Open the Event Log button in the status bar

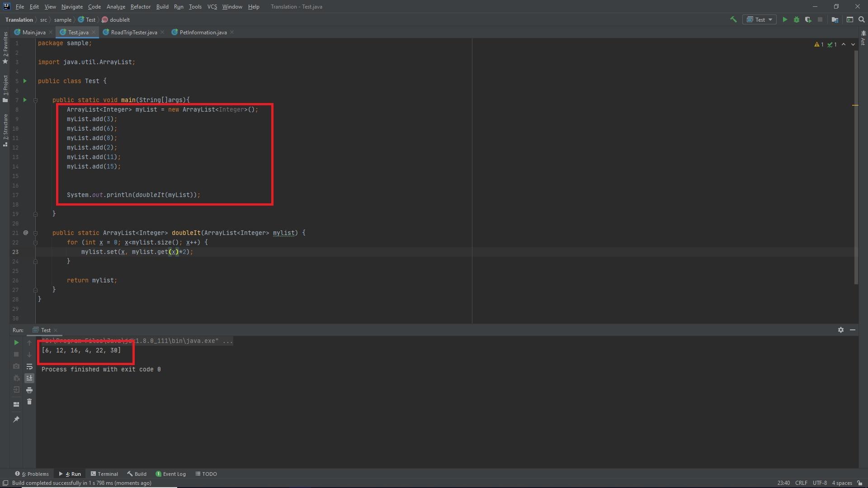pyautogui.click(x=171, y=474)
